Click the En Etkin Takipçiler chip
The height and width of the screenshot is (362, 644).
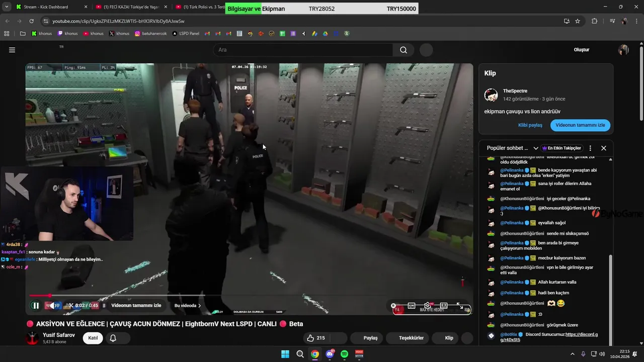coord(561,148)
